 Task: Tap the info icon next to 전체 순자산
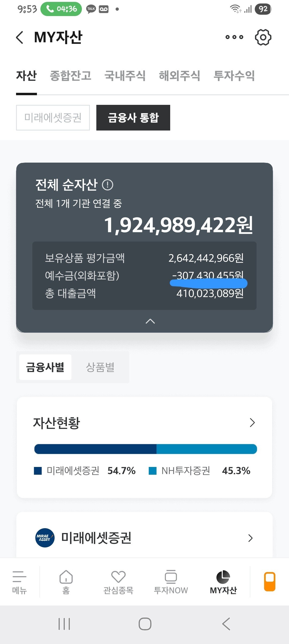pos(108,185)
